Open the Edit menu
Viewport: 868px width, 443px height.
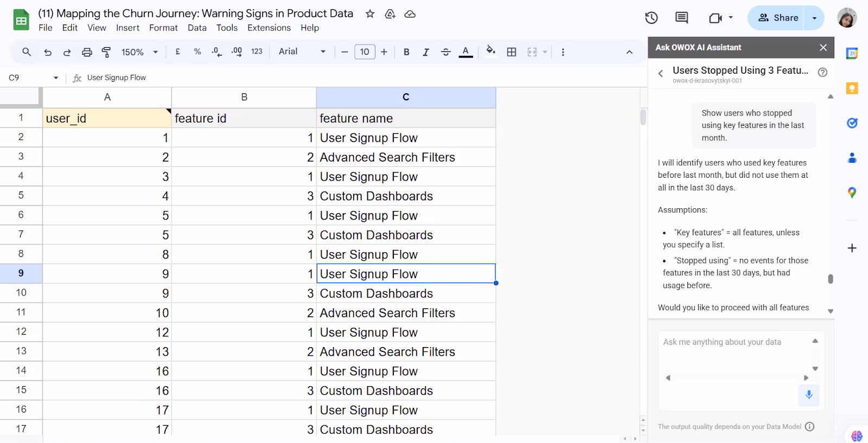pyautogui.click(x=70, y=28)
